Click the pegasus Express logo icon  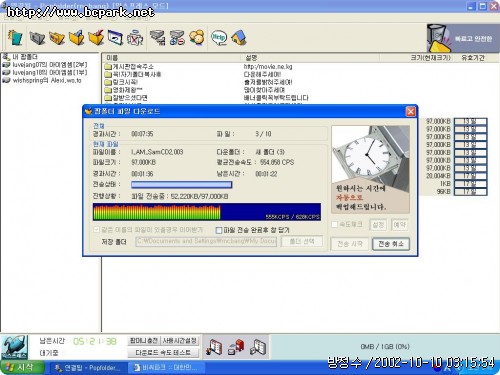point(14,347)
